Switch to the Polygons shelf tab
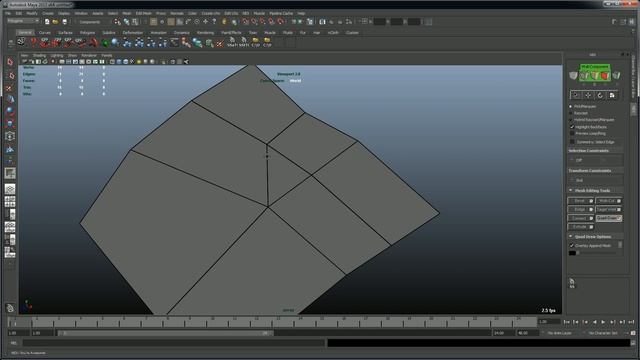 point(87,33)
